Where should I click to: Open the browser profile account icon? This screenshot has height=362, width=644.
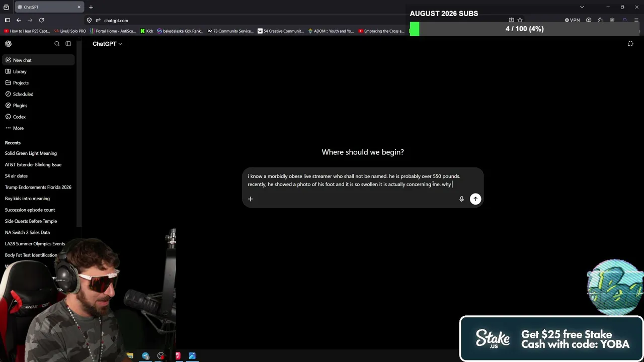coord(589,21)
